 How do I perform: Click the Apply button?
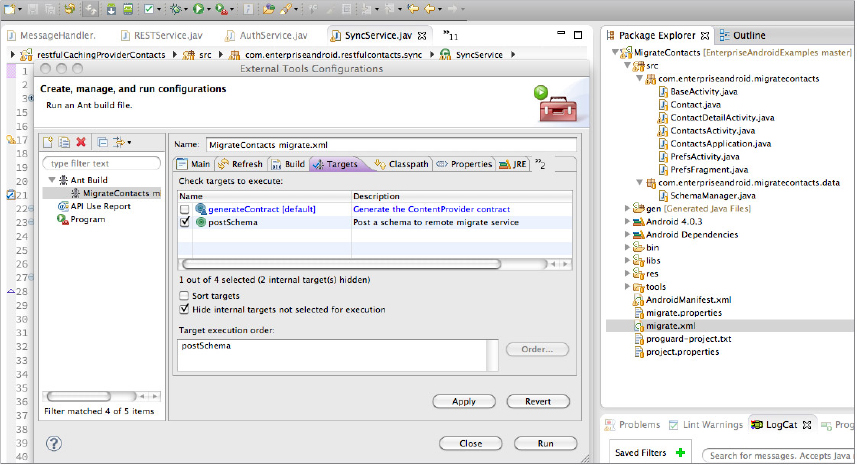(464, 401)
